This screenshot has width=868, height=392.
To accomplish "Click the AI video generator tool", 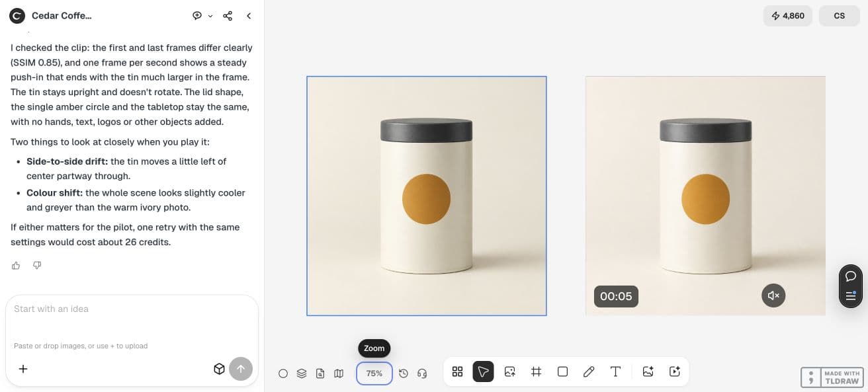I will [x=675, y=372].
